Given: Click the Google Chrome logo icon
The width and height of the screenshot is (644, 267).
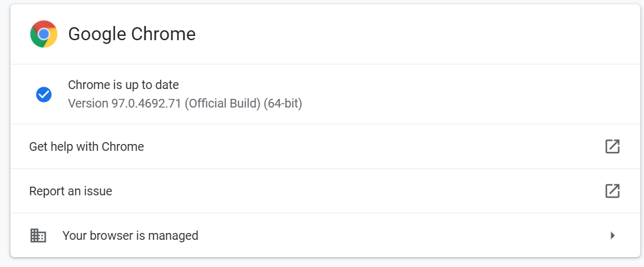Looking at the screenshot, I should tap(44, 34).
